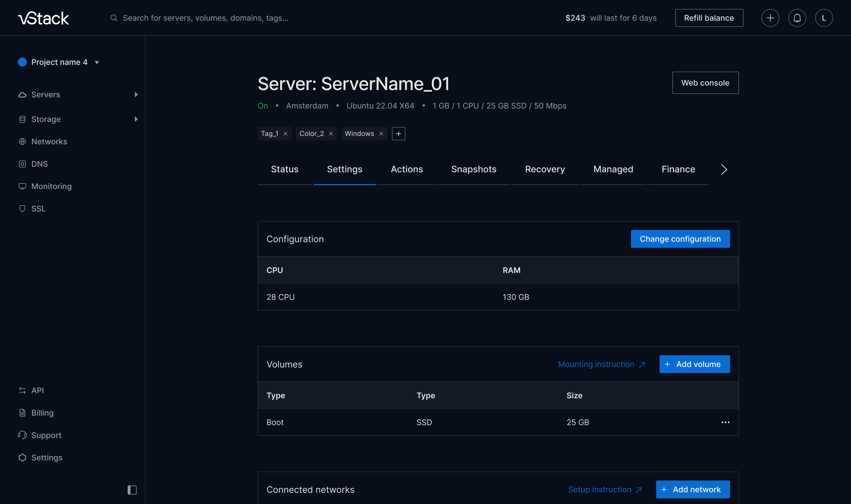Viewport: 851px width, 504px height.
Task: Open the Finance tab
Action: [x=678, y=169]
